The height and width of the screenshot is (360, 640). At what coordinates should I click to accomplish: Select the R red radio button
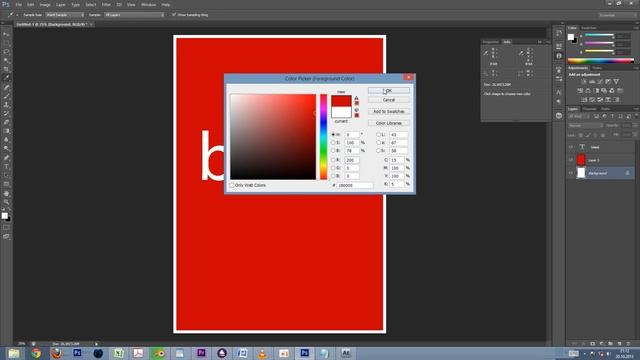point(333,160)
